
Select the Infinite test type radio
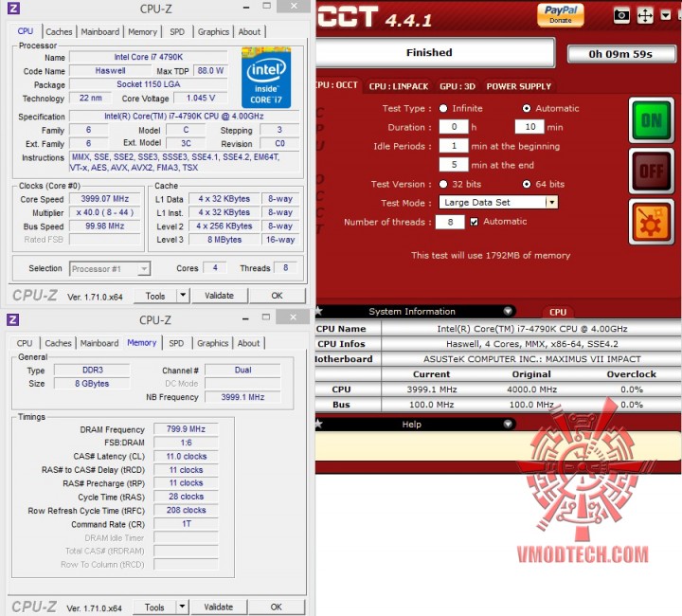tap(443, 108)
